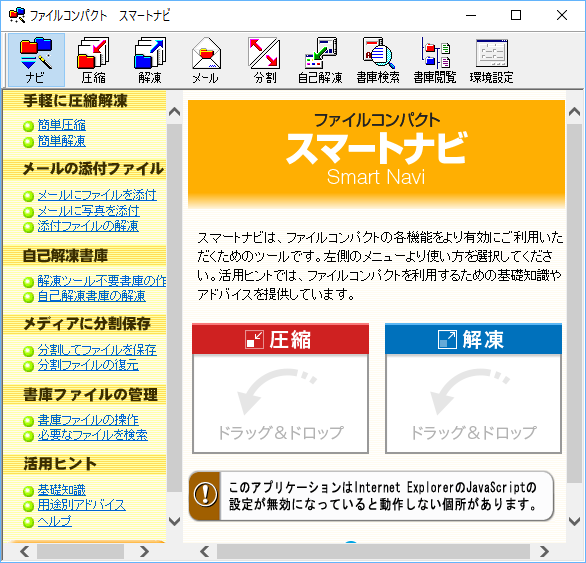Click the JavaScript warning exclamation icon
The image size is (586, 563).
[x=205, y=495]
